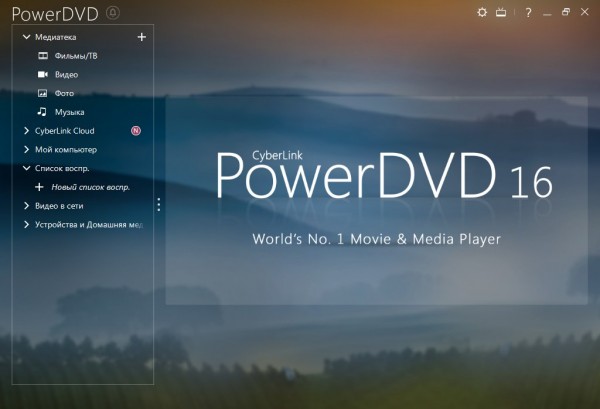Viewport: 600px width, 409px height.
Task: Click the Фото picture icon
Action: (42, 93)
